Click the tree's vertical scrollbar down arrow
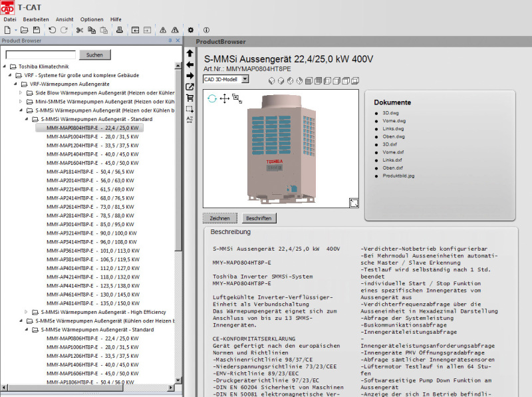The width and height of the screenshot is (532, 397). coord(178,380)
